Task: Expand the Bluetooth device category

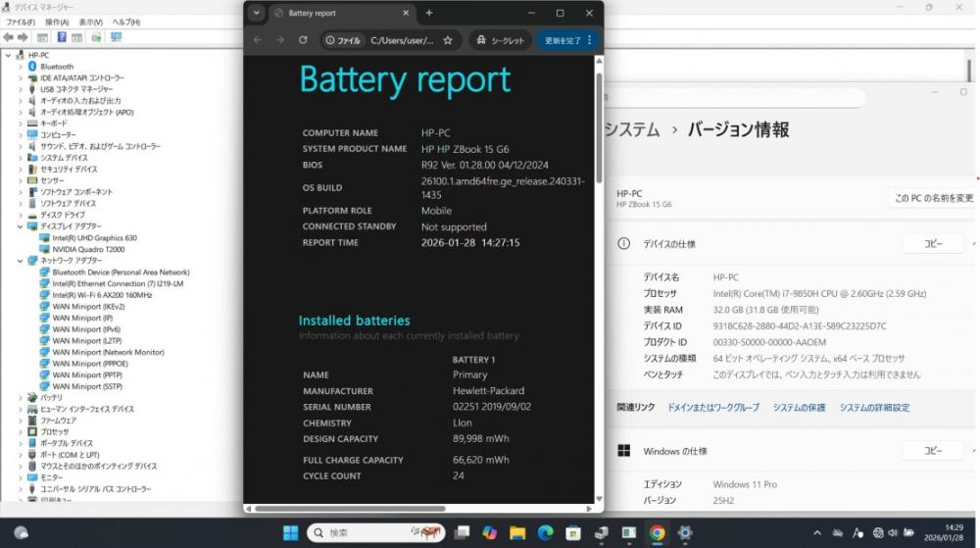Action: pos(21,67)
